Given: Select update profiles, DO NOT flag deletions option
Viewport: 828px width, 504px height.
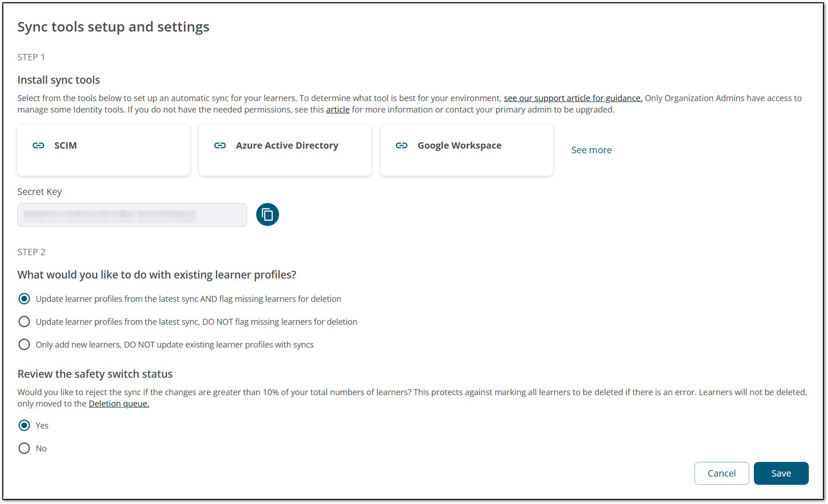Looking at the screenshot, I should click(24, 322).
